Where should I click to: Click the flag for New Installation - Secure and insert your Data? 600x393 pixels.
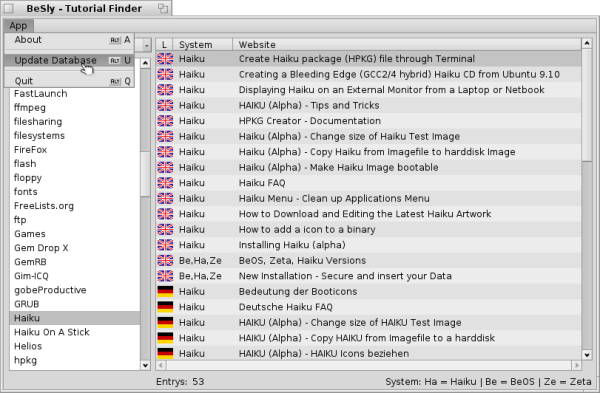pyautogui.click(x=165, y=276)
